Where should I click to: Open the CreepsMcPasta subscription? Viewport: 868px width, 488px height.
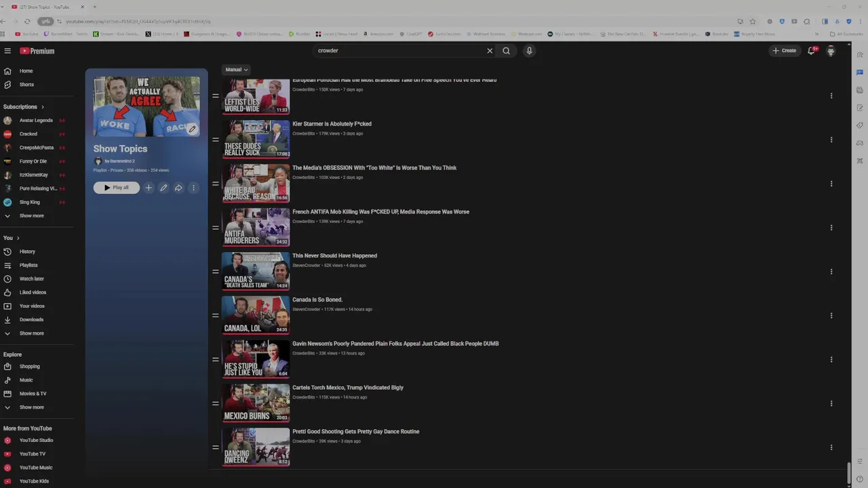(x=37, y=148)
